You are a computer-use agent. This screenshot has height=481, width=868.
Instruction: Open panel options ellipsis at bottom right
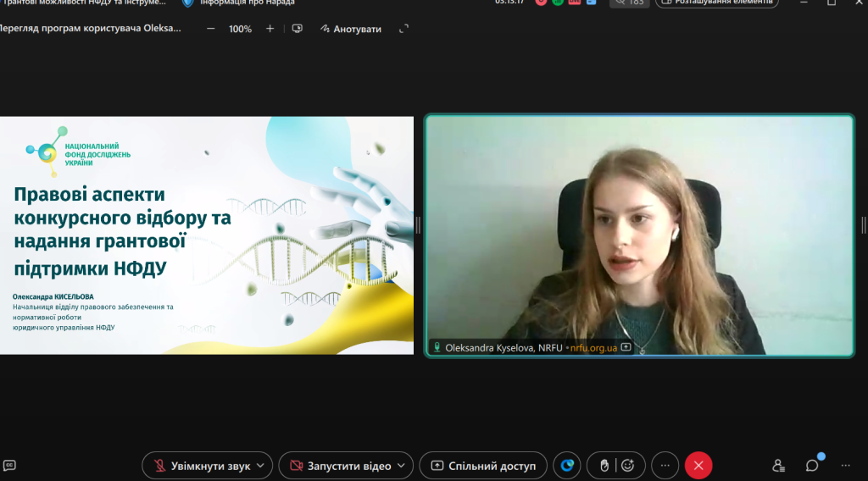click(x=845, y=466)
